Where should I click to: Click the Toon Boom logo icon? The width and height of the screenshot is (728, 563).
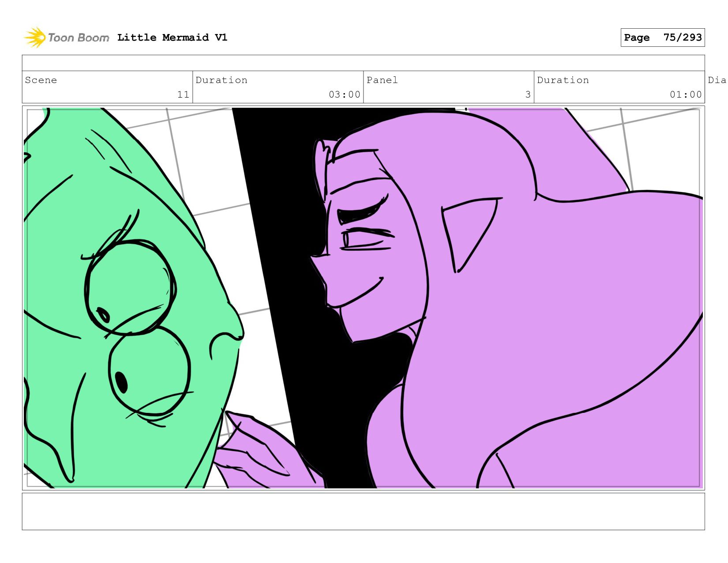click(x=35, y=38)
